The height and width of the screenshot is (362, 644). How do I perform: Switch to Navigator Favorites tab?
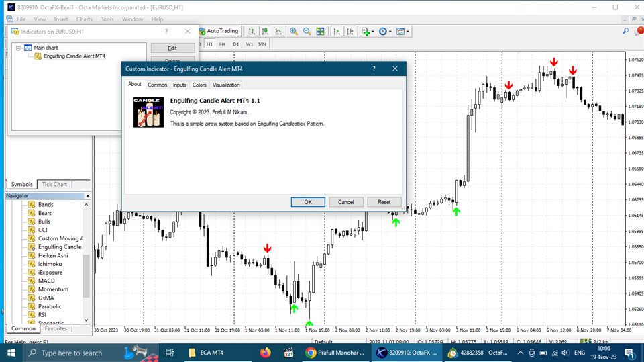coord(56,328)
